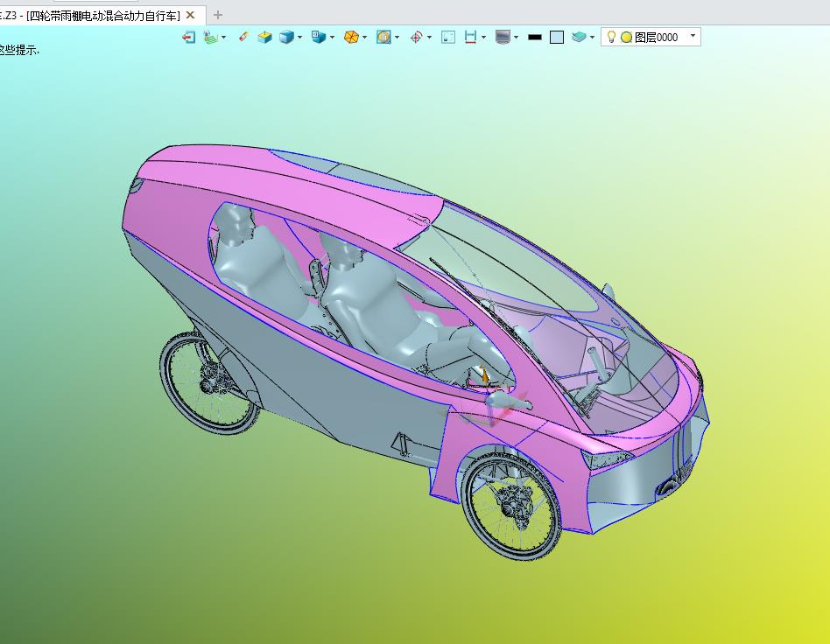Screen dimensions: 830x644
Task: Click the exit icon with red arrow
Action: (188, 38)
